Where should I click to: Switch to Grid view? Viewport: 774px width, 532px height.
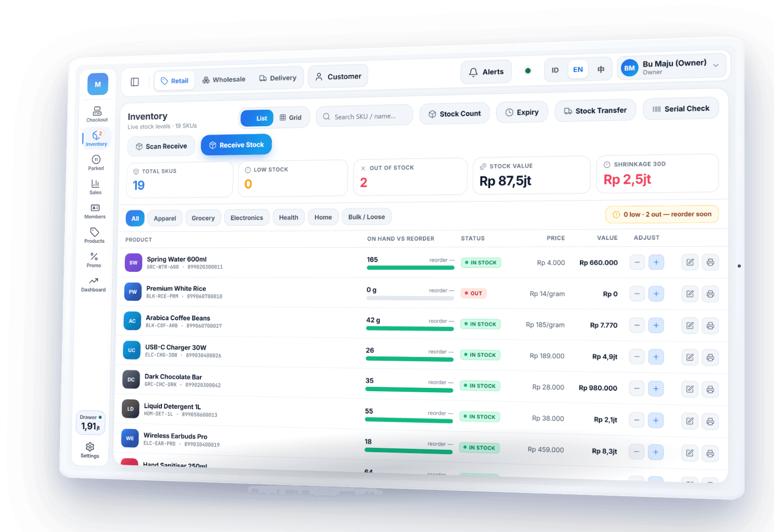[x=291, y=118]
